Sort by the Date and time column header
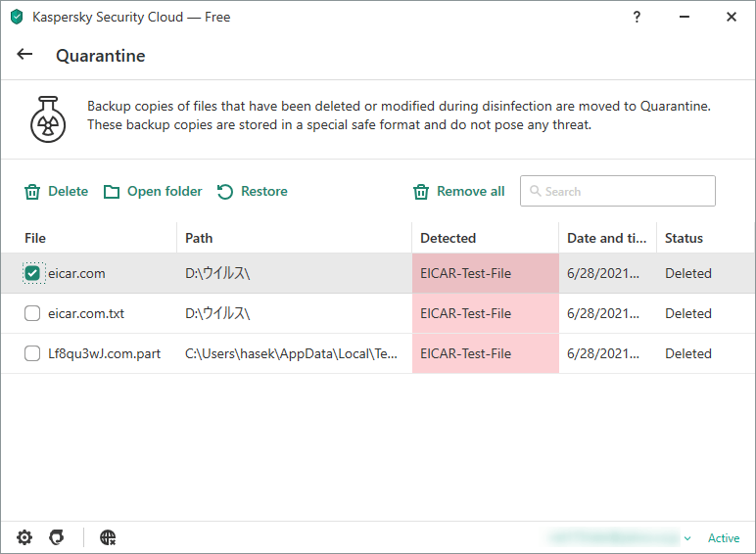756x554 pixels. (607, 238)
